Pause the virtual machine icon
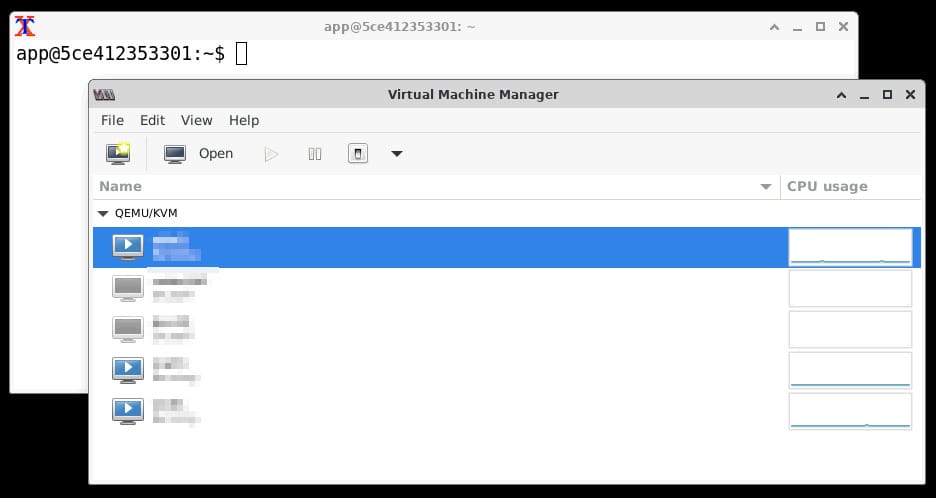 click(x=315, y=154)
